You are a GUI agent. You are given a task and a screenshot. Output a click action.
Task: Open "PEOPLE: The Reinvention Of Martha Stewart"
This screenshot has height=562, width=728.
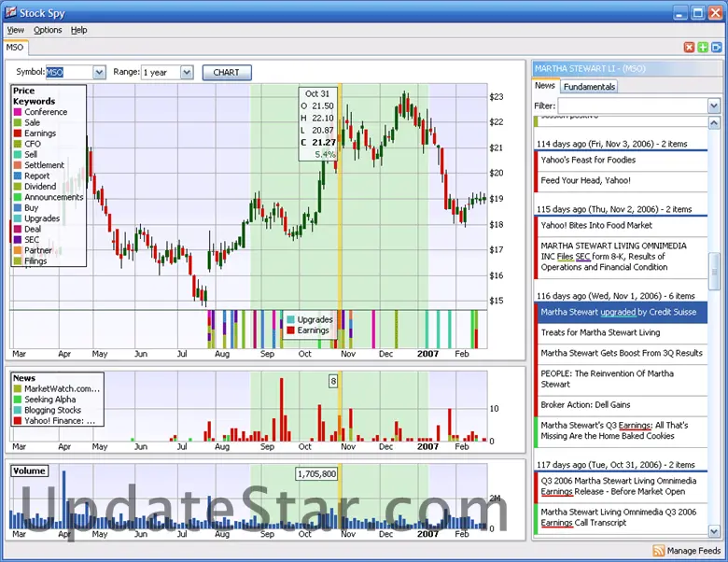point(621,379)
